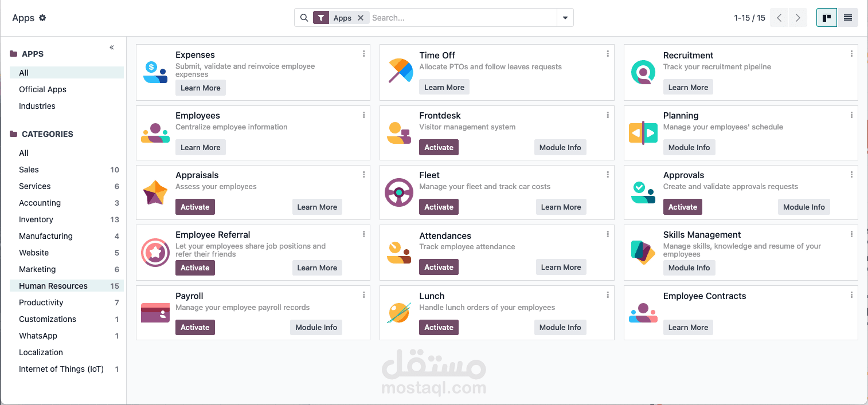Click the Employee Referral icon
This screenshot has width=868, height=405.
tap(155, 253)
